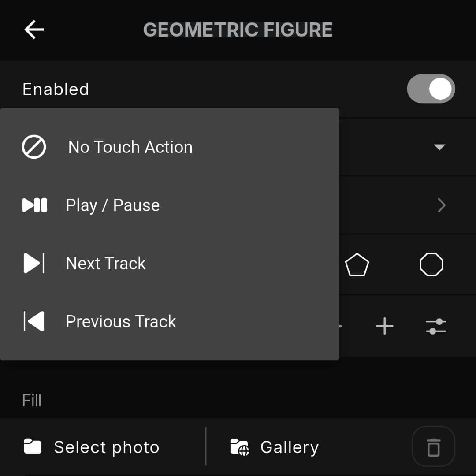This screenshot has width=476, height=476.
Task: Choose Play / Pause as the touch action
Action: tap(112, 205)
